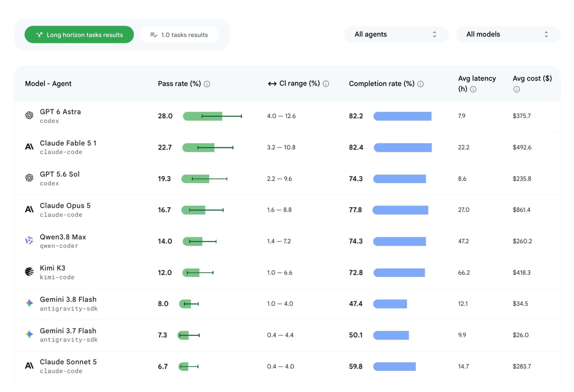Click the OpenAI logo beside GPT 6 Astra
Viewport: 574px width, 392px height.
tap(29, 115)
